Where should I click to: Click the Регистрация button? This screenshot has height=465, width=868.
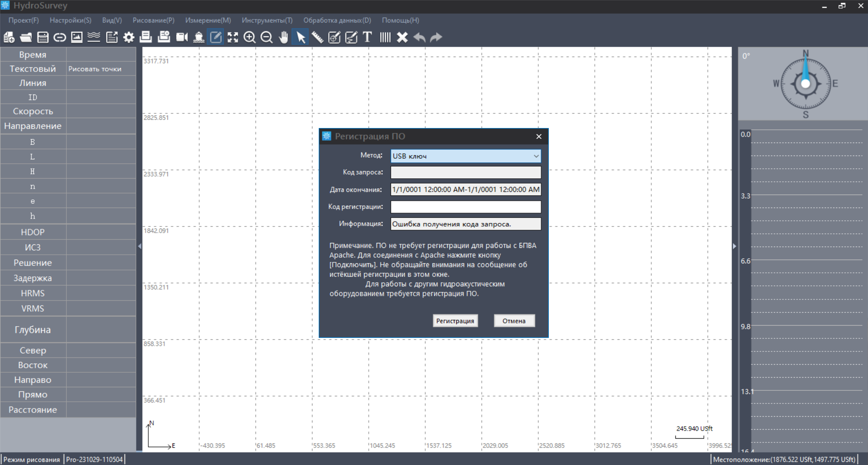pyautogui.click(x=455, y=321)
